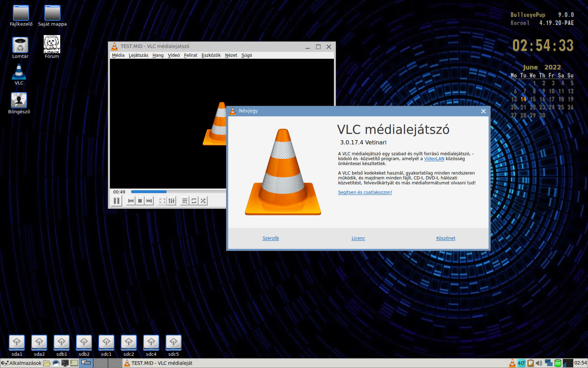Toggle the playlist view in VLC
The height and width of the screenshot is (368, 588).
point(184,201)
